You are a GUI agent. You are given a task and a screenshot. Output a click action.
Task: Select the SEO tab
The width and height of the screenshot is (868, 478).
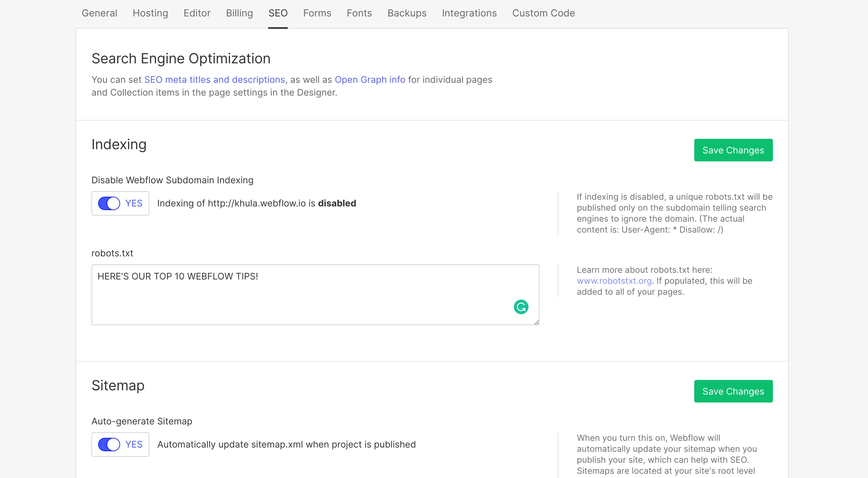click(278, 13)
